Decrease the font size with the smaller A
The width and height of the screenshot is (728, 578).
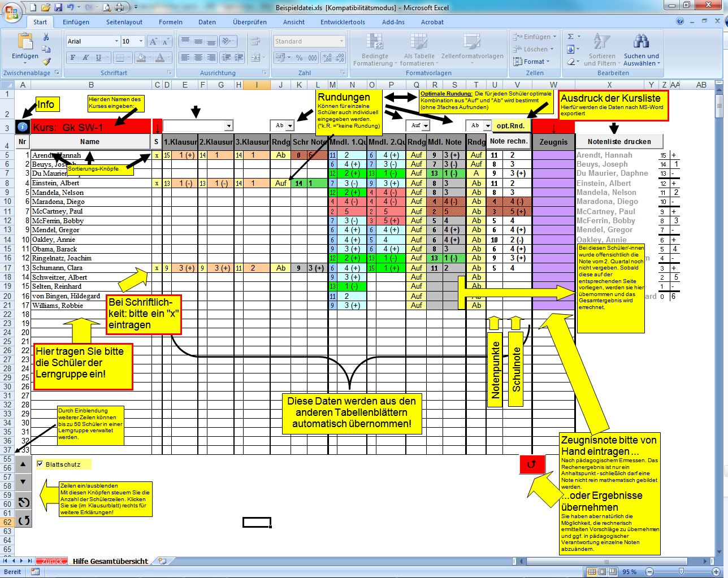166,42
